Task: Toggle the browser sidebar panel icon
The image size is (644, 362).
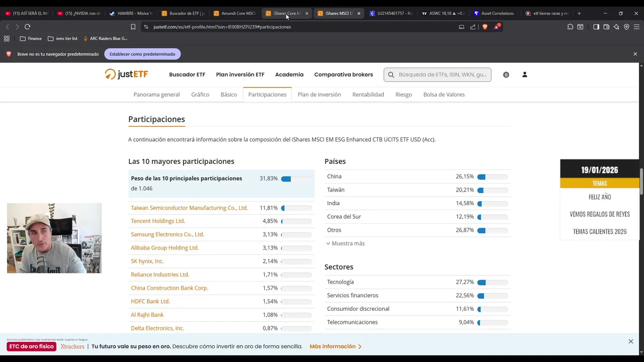Action: pyautogui.click(x=596, y=27)
